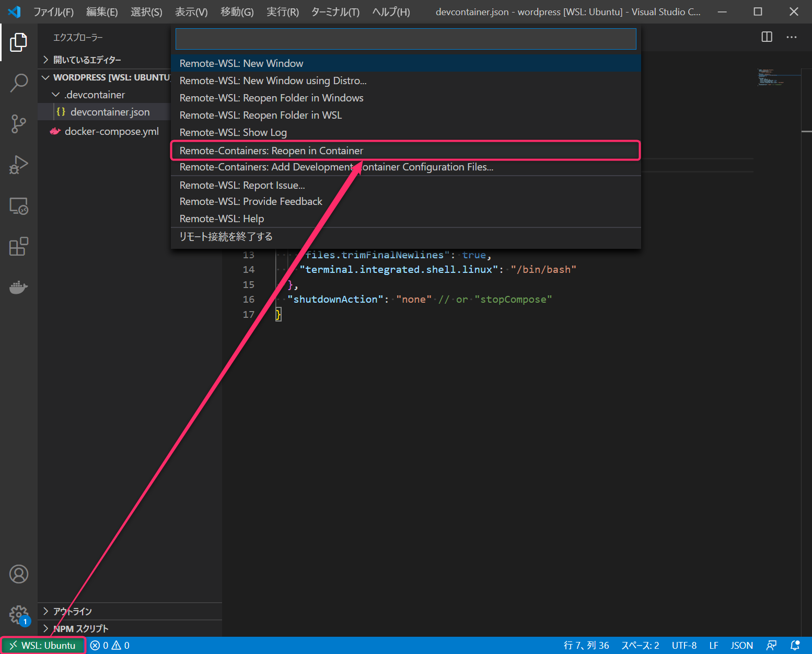The height and width of the screenshot is (654, 812).
Task: Open the Remote Explorer icon
Action: (19, 206)
